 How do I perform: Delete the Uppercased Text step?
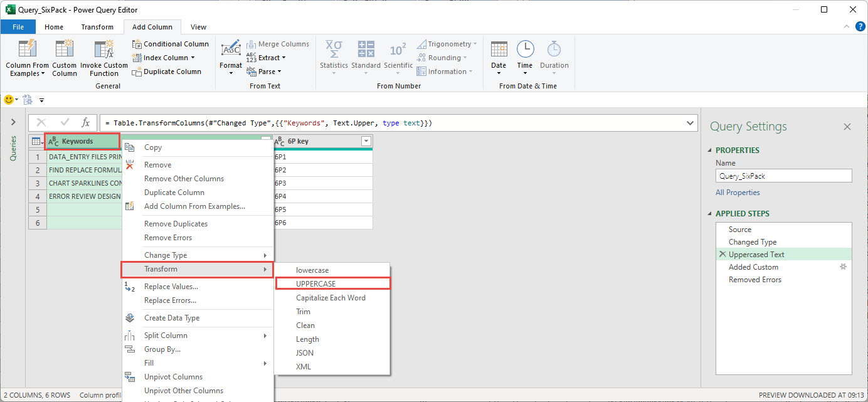tap(722, 255)
